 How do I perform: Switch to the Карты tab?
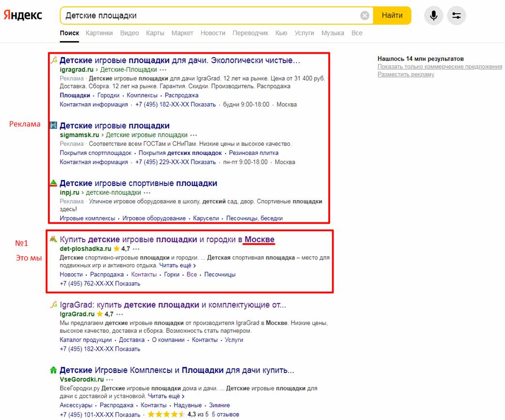(155, 33)
